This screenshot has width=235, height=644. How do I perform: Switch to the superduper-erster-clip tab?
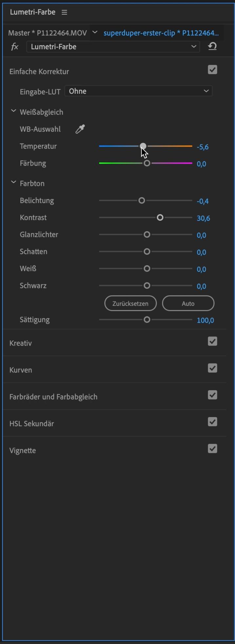click(x=161, y=33)
